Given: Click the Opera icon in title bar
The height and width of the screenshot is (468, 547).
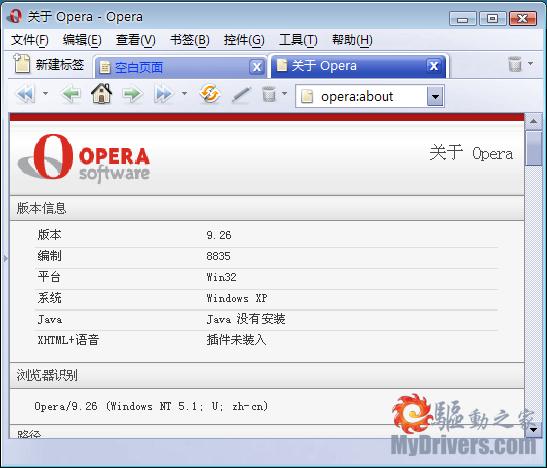Looking at the screenshot, I should [15, 16].
